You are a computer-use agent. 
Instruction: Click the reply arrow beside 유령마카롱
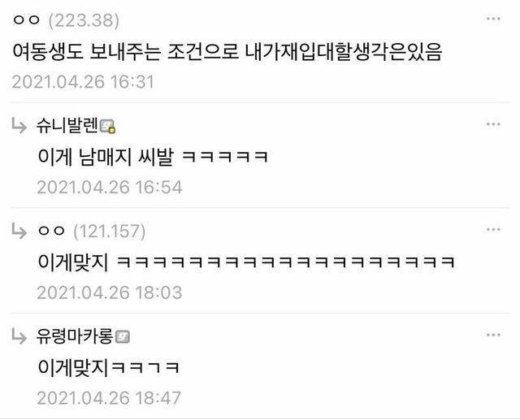(x=19, y=336)
